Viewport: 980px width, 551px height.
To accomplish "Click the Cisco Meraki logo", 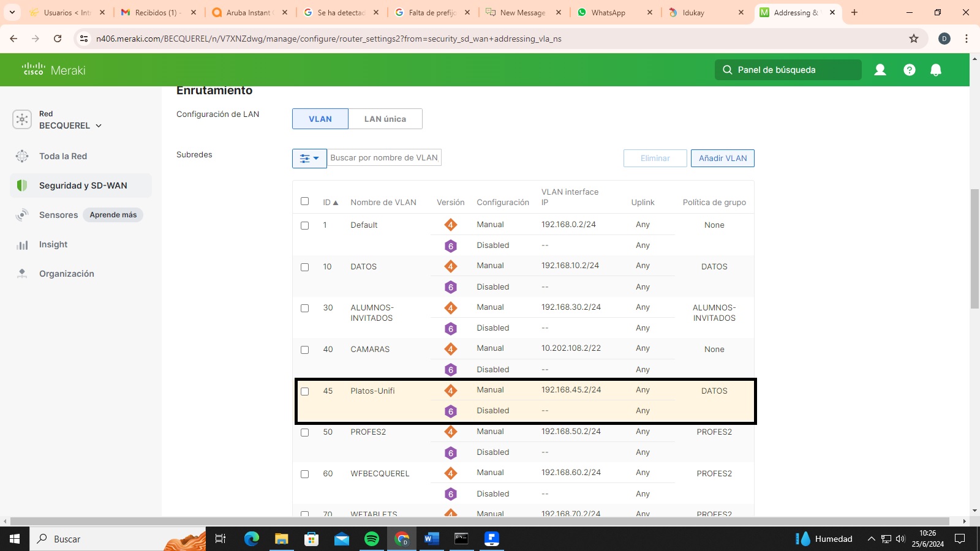I will (x=54, y=70).
